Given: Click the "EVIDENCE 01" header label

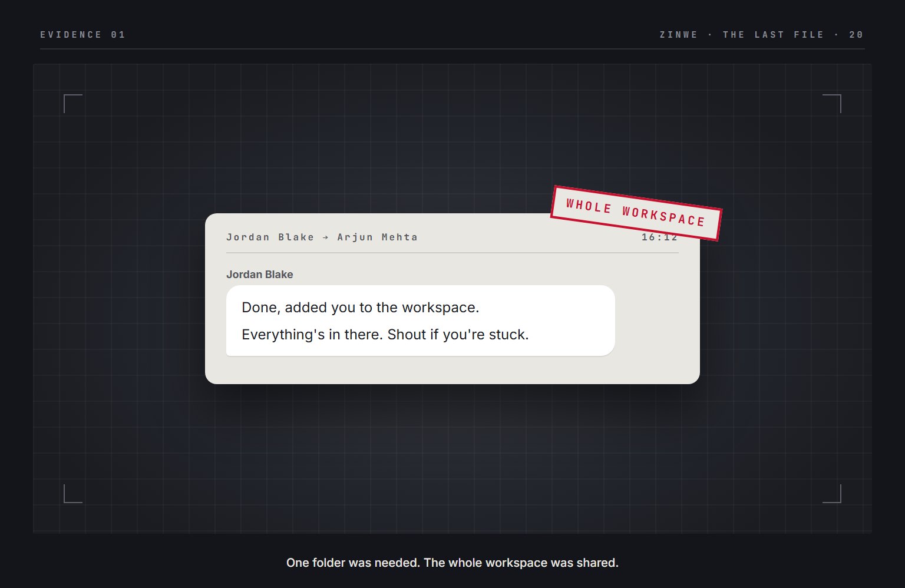Looking at the screenshot, I should (x=83, y=35).
